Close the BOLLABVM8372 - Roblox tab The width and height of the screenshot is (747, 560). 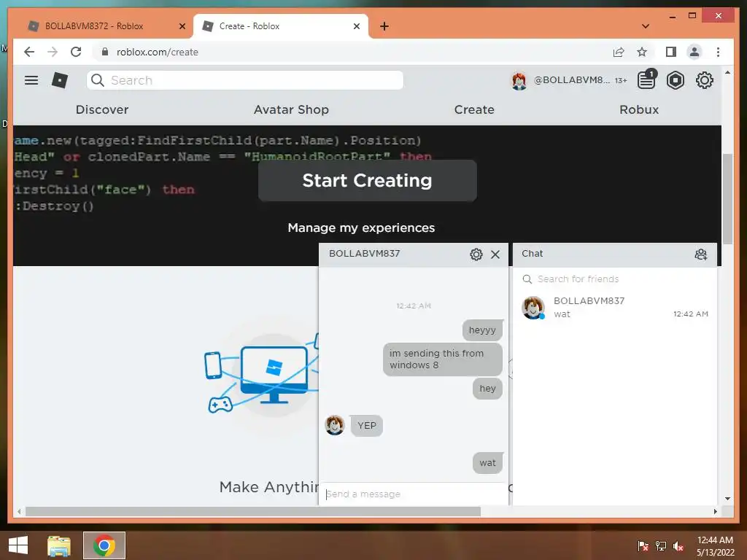(182, 27)
